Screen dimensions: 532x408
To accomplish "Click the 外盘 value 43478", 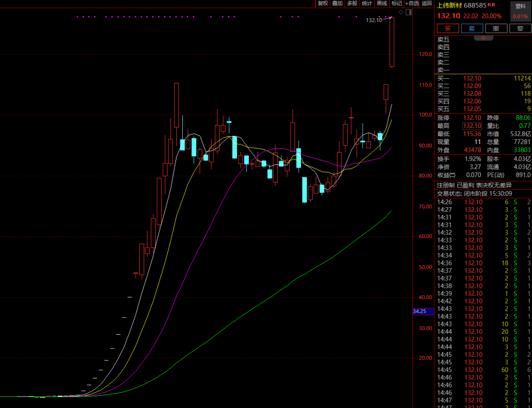I will coord(472,150).
